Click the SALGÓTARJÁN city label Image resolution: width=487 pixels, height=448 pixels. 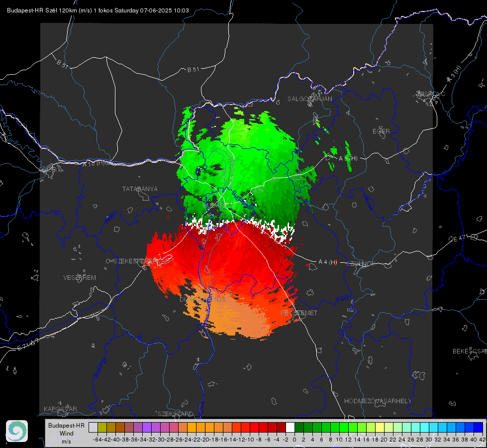[309, 99]
